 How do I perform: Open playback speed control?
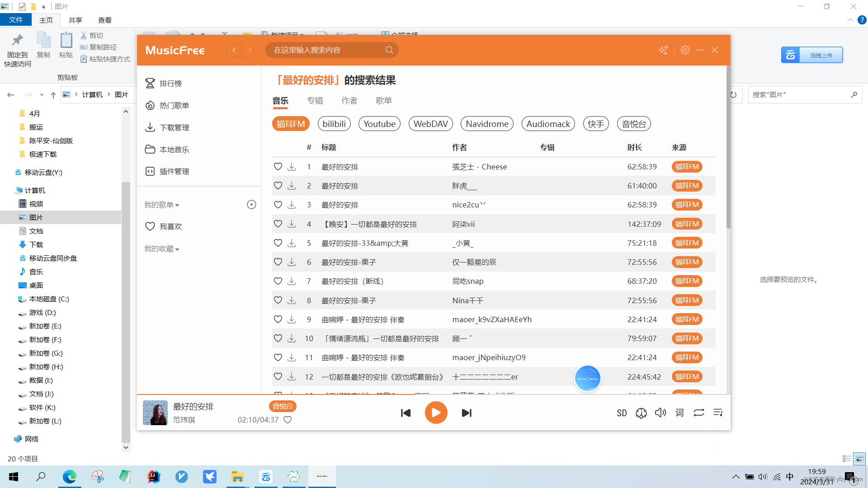click(x=641, y=413)
